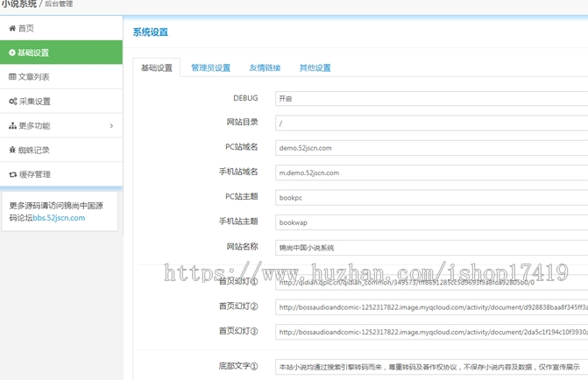Image resolution: width=588 pixels, height=380 pixels.
Task: Visit the bbs.52jscn.com forum link
Action: click(59, 218)
